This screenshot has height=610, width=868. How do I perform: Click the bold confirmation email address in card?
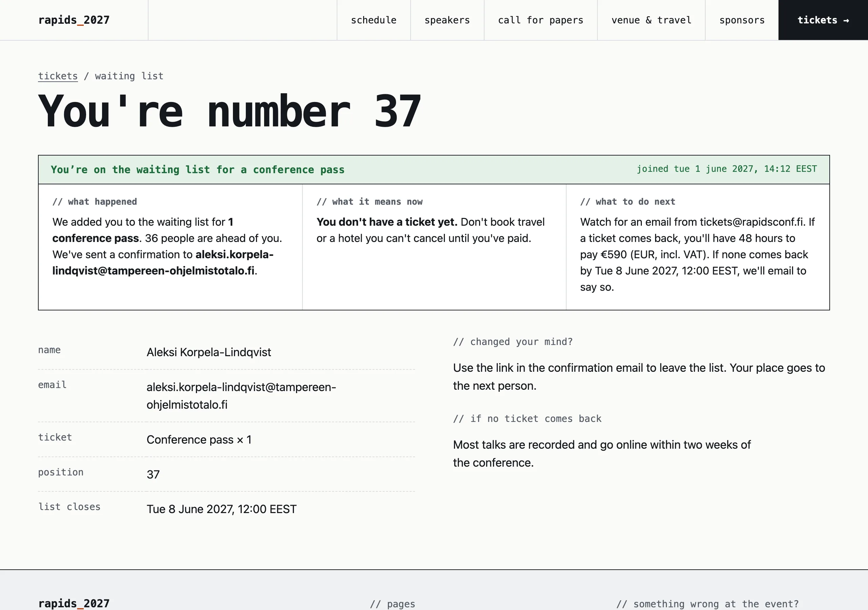162,263
